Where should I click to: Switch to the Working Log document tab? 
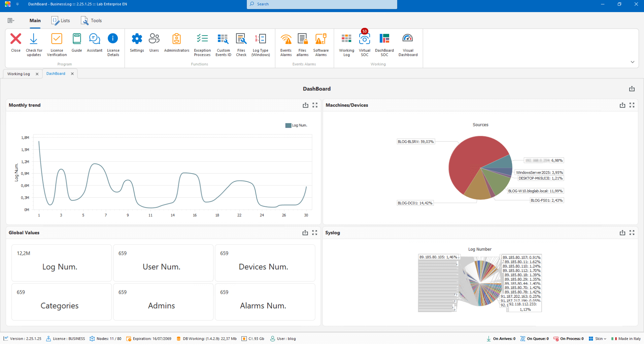[x=19, y=74]
